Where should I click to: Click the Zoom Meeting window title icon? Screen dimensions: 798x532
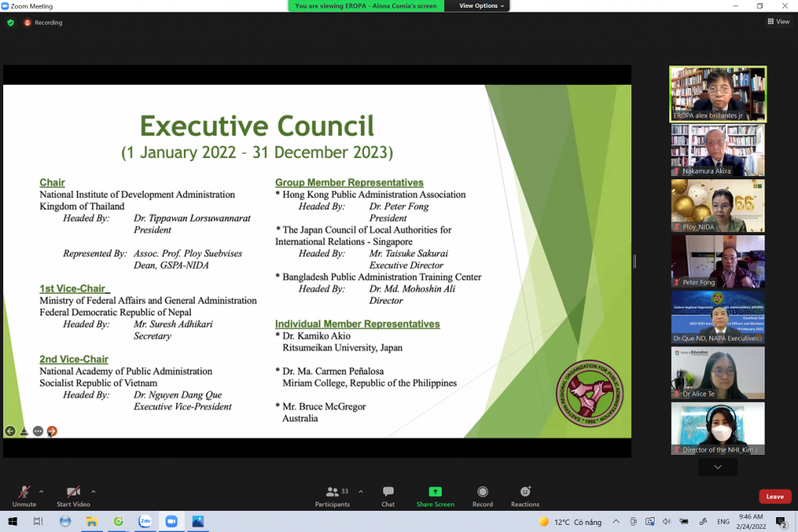pyautogui.click(x=5, y=6)
